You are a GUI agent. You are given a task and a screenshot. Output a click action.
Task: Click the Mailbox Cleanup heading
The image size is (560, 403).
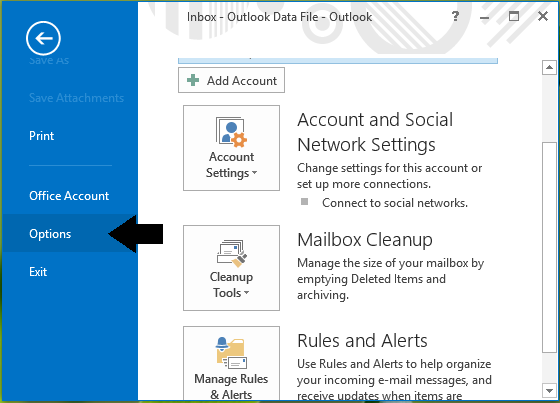[365, 240]
